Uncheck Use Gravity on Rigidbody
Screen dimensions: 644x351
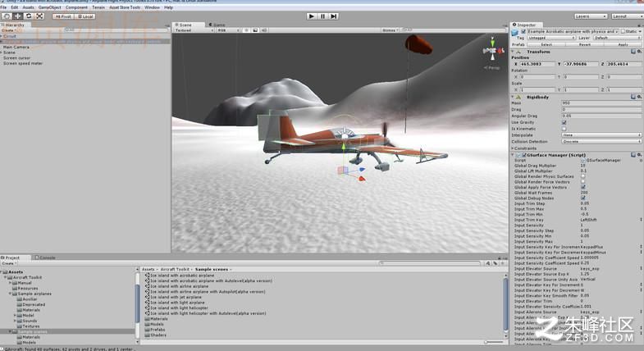click(564, 122)
